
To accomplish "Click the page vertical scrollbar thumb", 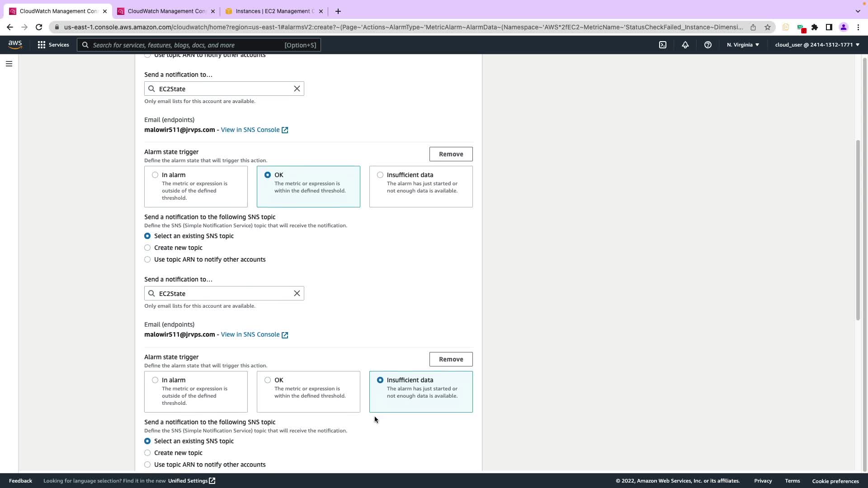I will [x=858, y=230].
